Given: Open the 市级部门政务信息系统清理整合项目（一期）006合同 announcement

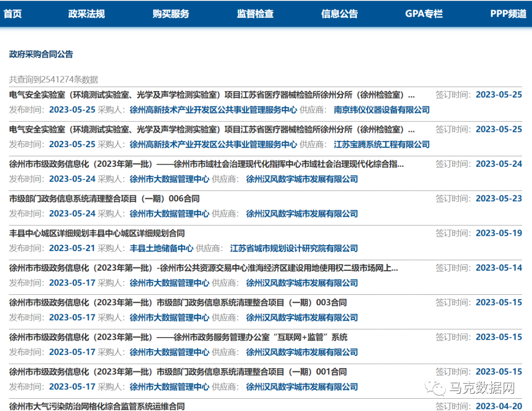Looking at the screenshot, I should point(118,198).
